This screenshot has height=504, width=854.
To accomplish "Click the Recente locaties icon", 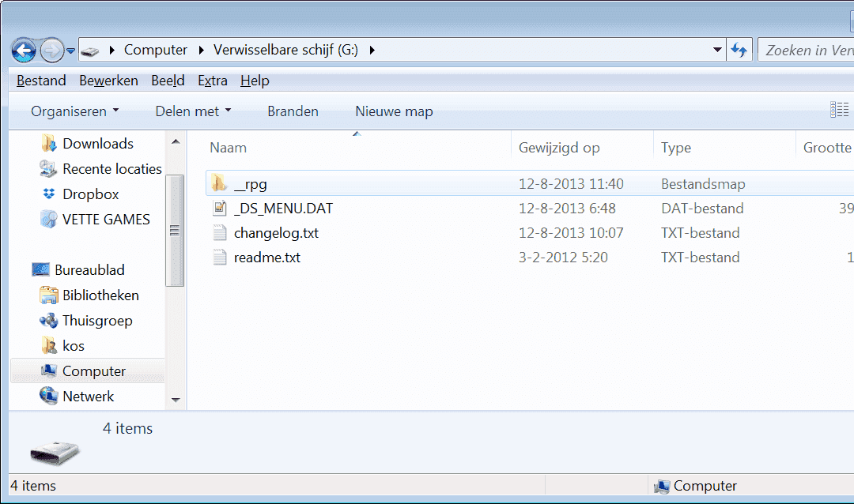I will 48,169.
